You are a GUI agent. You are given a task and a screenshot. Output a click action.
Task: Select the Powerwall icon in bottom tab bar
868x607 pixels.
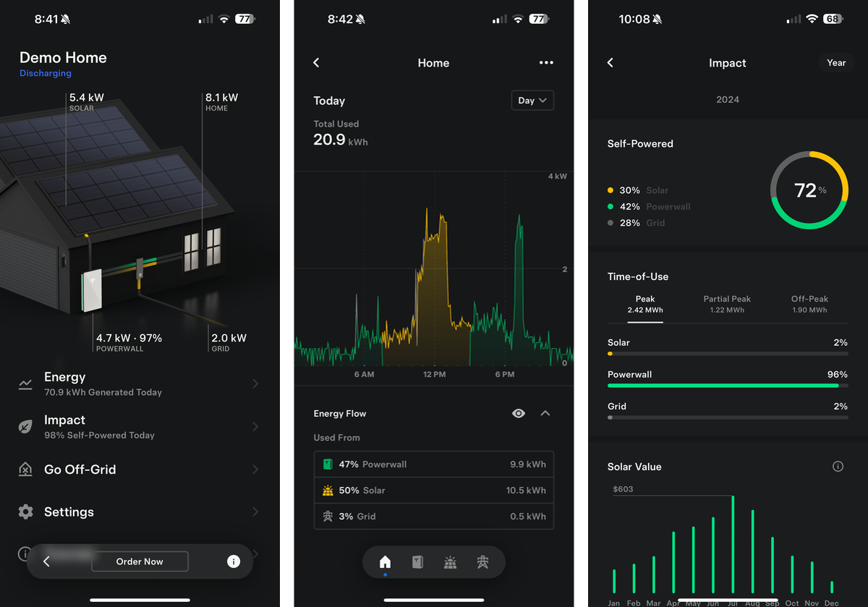pos(417,562)
